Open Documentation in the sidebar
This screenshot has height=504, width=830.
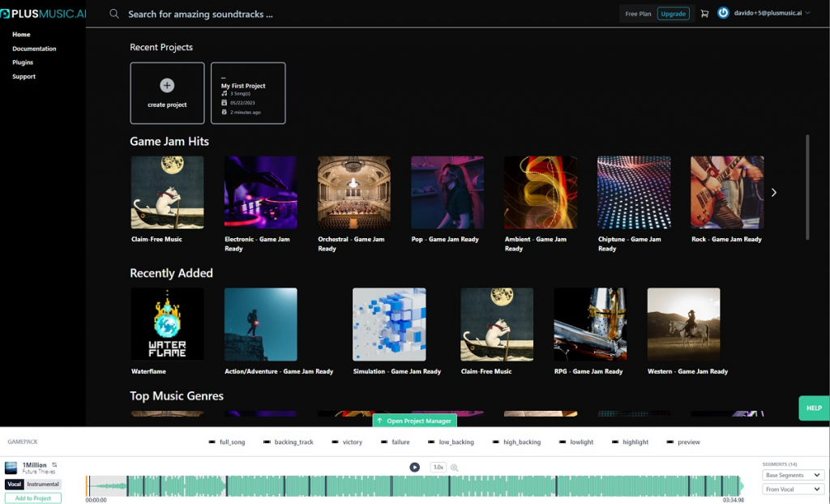(34, 49)
